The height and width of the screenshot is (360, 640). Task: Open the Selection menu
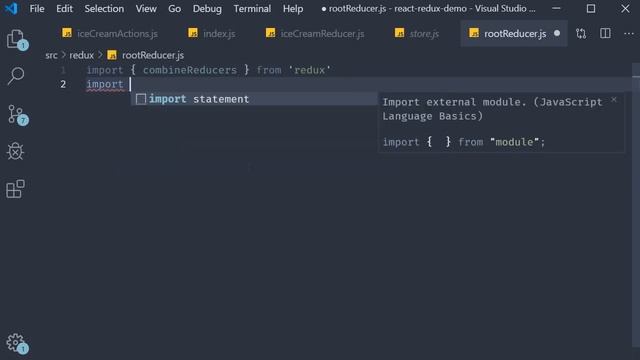104,9
